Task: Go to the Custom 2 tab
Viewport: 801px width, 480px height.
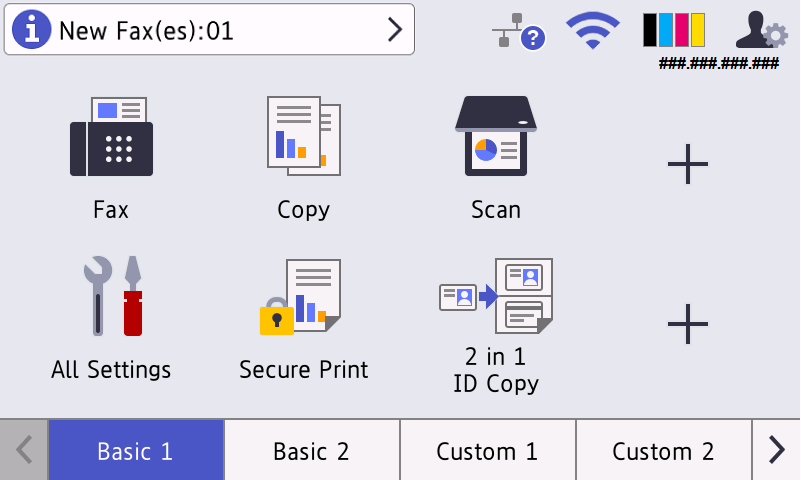Action: [x=664, y=451]
